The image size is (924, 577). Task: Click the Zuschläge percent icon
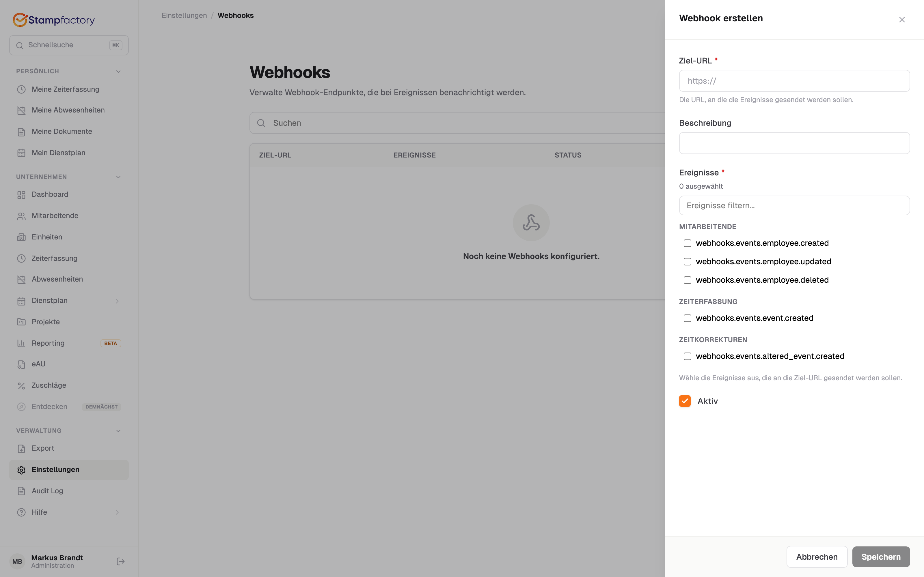(21, 386)
